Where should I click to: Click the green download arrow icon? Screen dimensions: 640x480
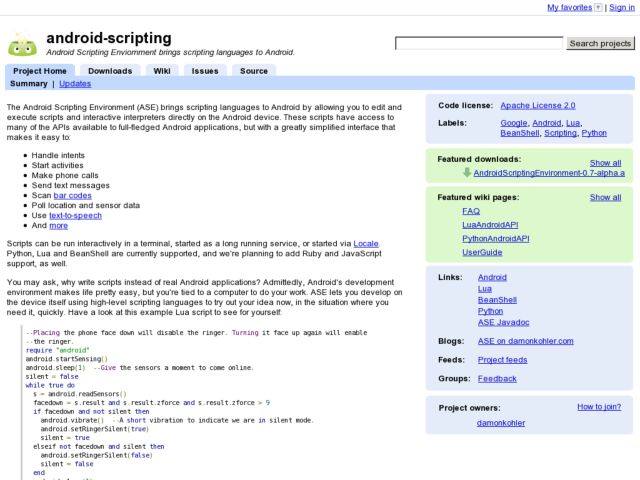coord(467,173)
